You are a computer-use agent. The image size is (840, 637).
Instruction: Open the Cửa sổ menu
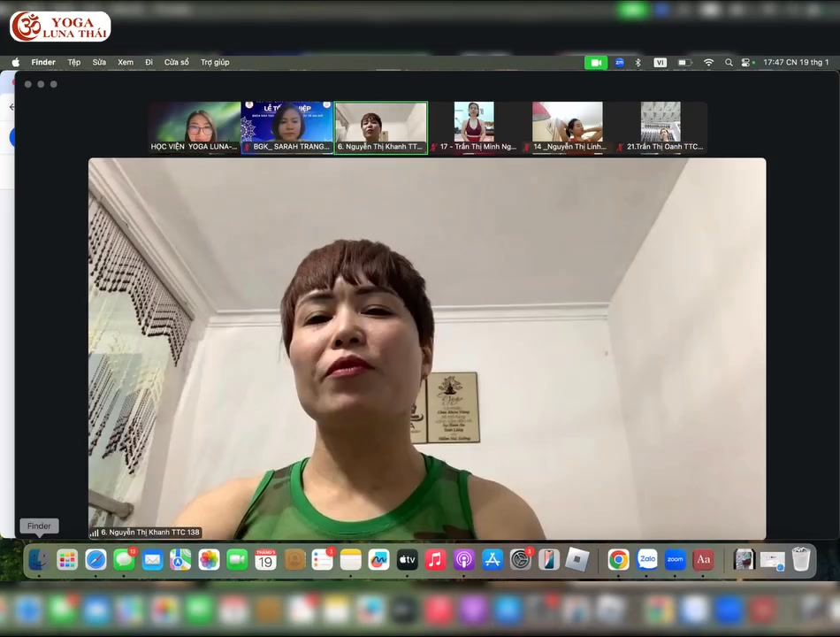(x=177, y=63)
